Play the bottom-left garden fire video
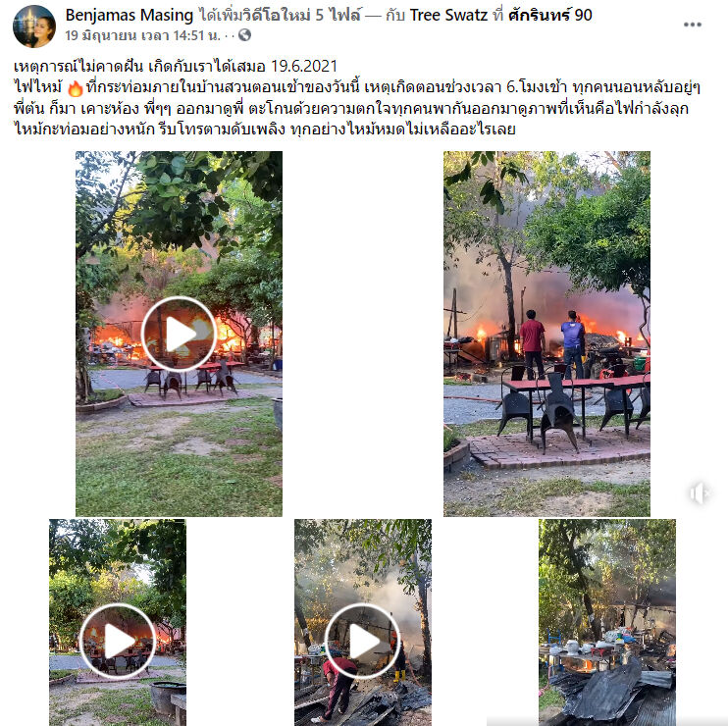This screenshot has width=728, height=726. (118, 641)
